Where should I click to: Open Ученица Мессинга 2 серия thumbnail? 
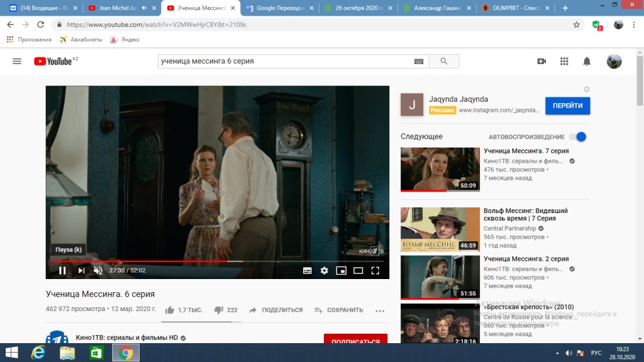coord(440,277)
